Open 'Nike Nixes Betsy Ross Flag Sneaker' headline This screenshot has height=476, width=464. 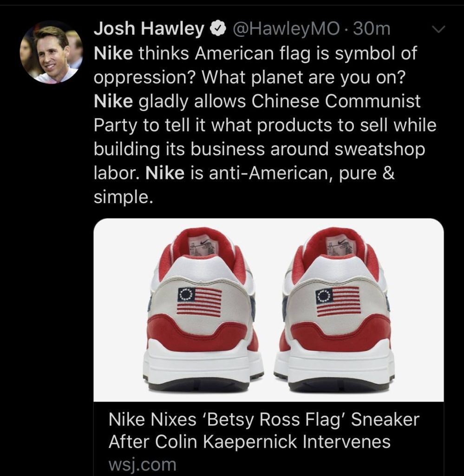(264, 430)
